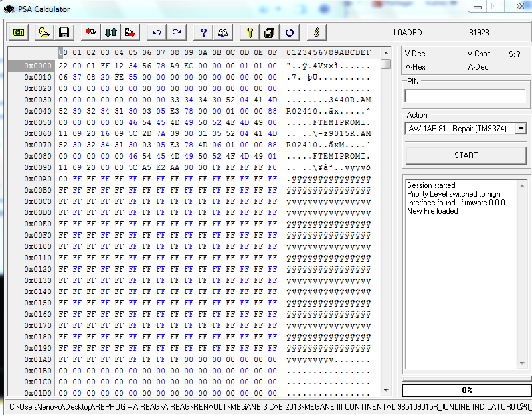Viewport: 532px width, 415px height.
Task: Click the hex editor scroll-down arrow
Action: [386, 390]
